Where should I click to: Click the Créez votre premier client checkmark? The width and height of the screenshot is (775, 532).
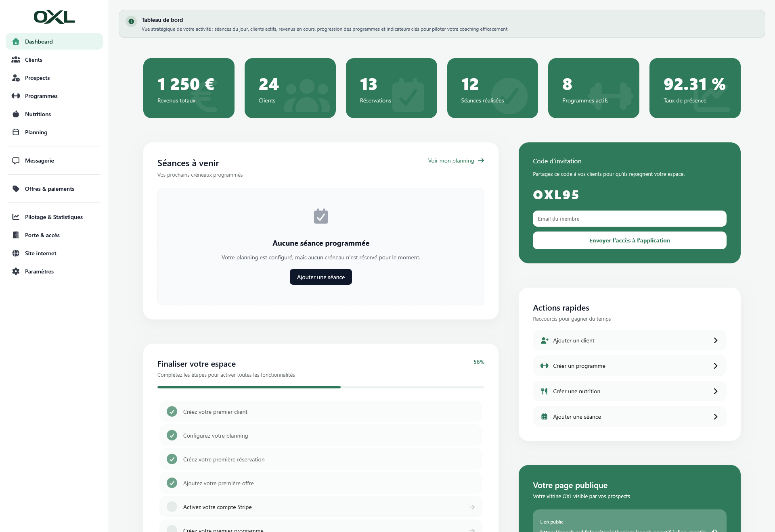pos(172,411)
